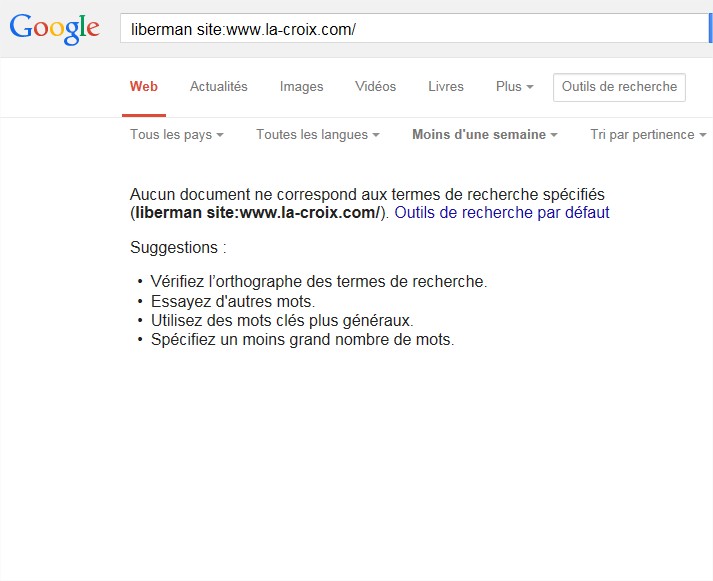Select the Web tab

[x=144, y=86]
